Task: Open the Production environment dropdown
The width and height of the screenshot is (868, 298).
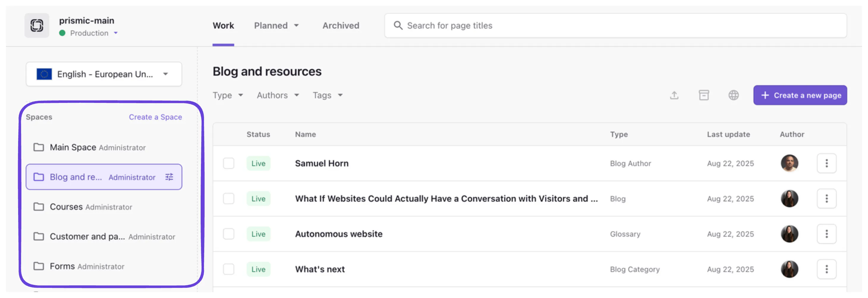Action: click(89, 33)
